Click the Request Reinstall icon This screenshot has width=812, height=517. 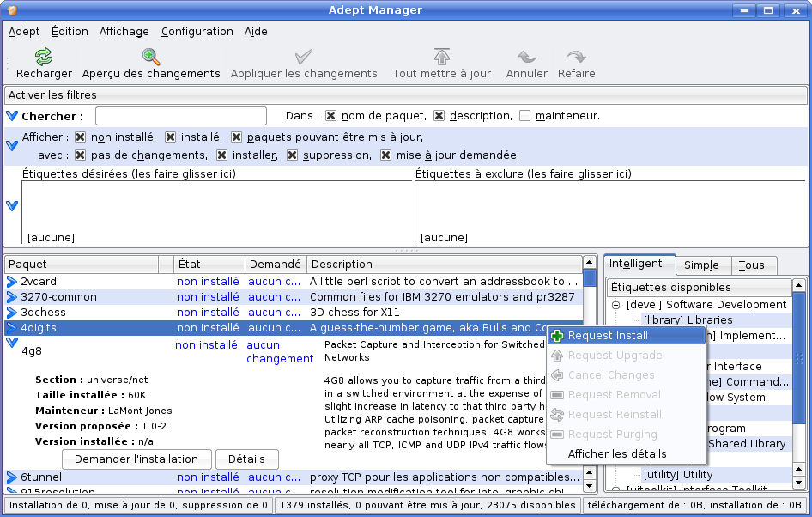pyautogui.click(x=557, y=415)
